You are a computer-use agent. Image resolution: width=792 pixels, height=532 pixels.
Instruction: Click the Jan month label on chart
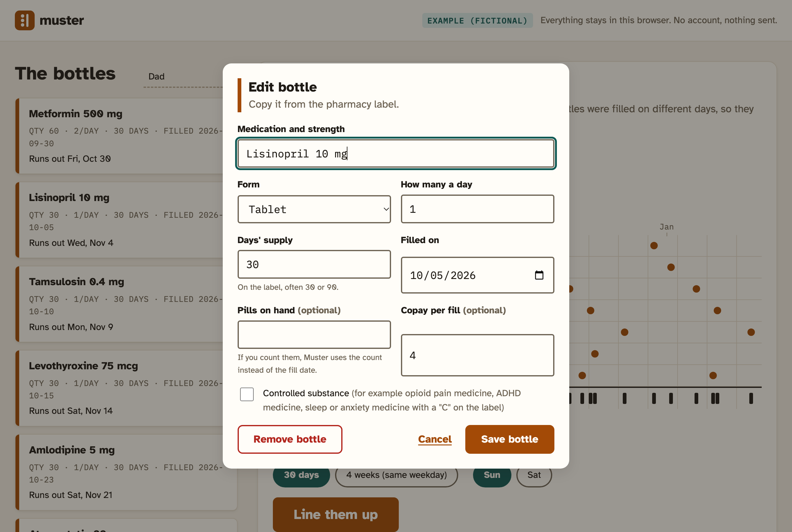(x=666, y=227)
